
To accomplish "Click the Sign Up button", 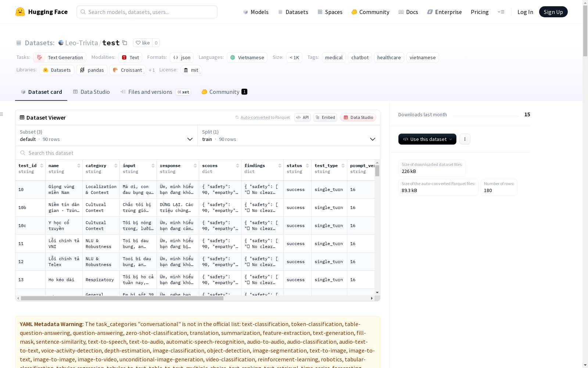I will click(553, 12).
